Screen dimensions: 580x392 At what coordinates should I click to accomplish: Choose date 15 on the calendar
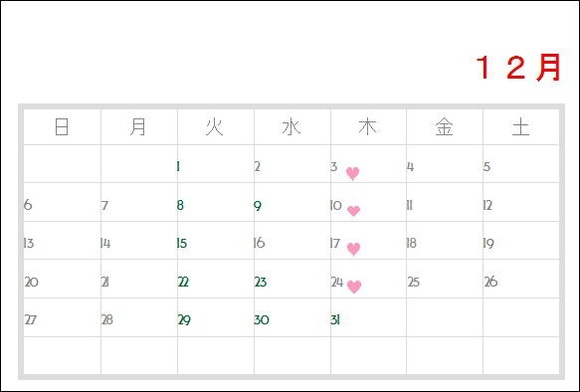[182, 244]
